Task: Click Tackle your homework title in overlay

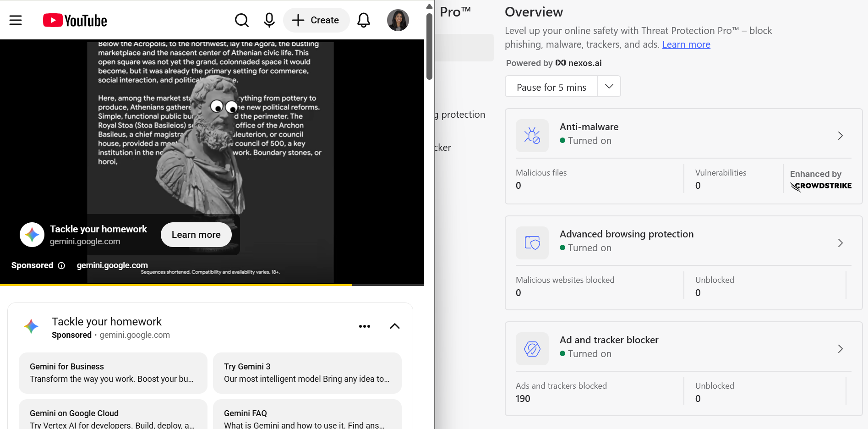Action: (98, 229)
